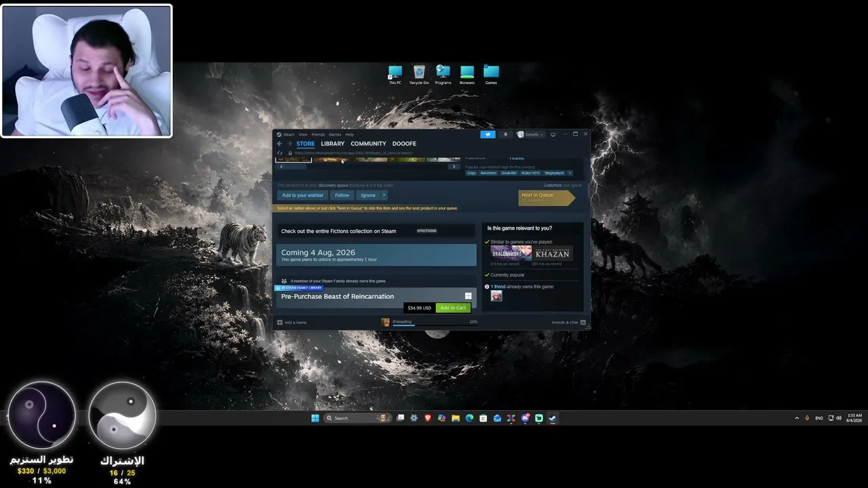The width and height of the screenshot is (868, 488).
Task: Click the store page URL field
Action: [353, 153]
